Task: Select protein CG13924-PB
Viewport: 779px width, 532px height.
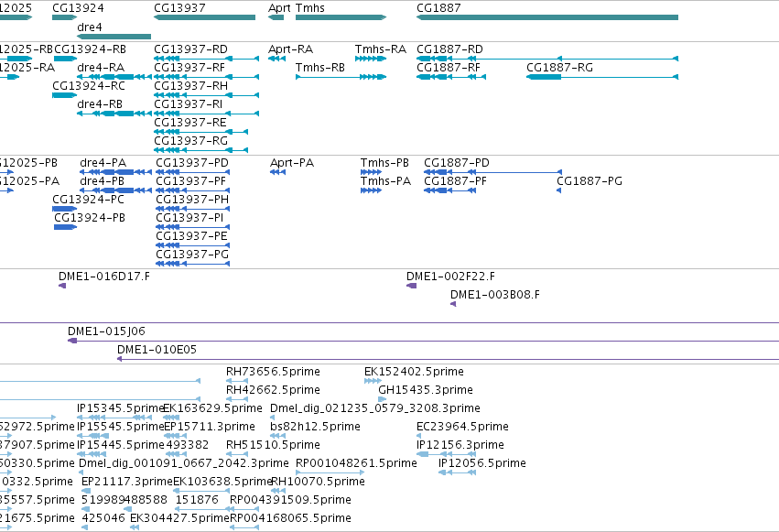Action: [x=90, y=218]
